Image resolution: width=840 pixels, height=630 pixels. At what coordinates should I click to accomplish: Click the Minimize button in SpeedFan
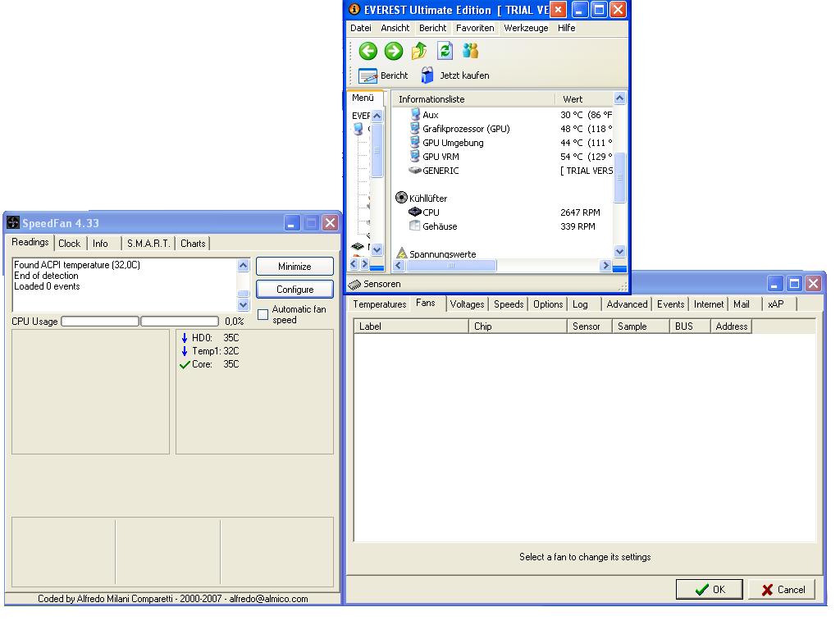click(x=294, y=267)
